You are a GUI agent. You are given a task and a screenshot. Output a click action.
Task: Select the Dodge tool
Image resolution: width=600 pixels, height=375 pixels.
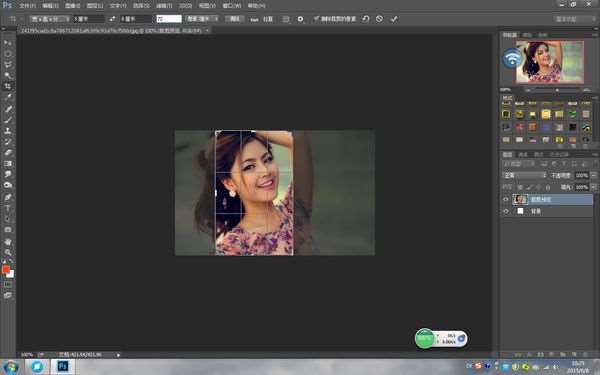click(8, 185)
